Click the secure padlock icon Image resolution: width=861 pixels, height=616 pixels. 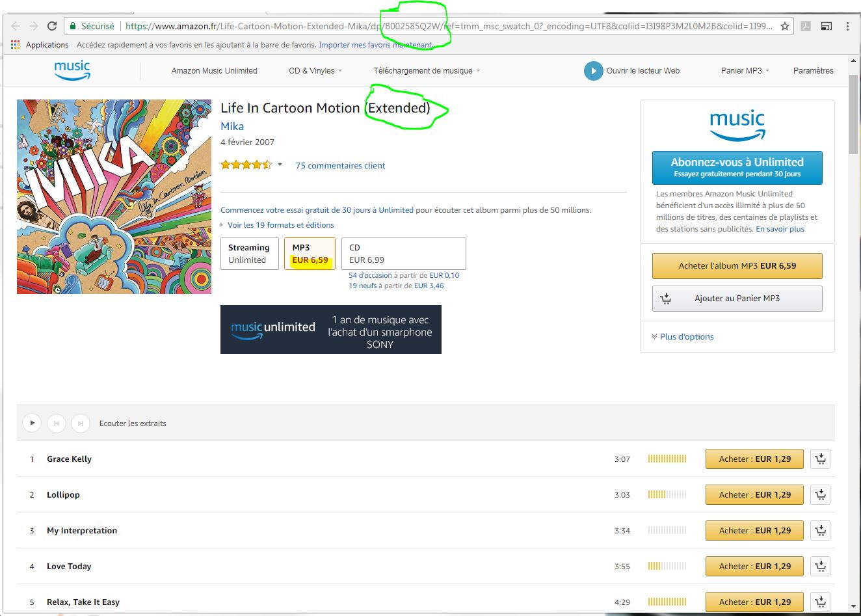click(72, 26)
